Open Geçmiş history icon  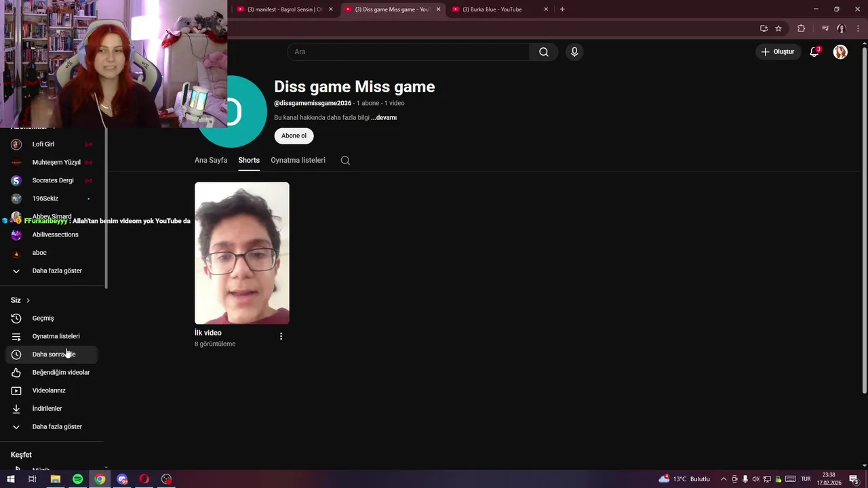[16, 319]
